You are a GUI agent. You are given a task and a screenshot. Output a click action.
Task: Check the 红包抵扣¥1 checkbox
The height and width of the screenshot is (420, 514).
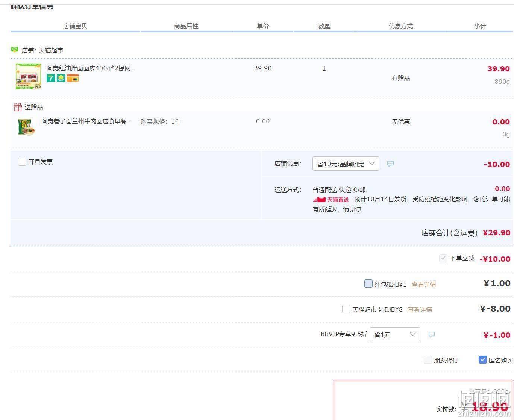[x=368, y=284]
